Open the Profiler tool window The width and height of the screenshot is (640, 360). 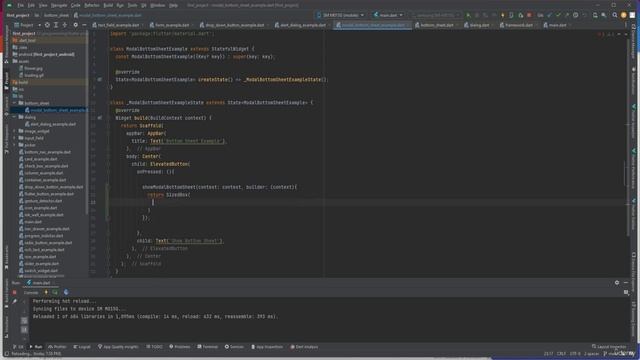pos(57,347)
